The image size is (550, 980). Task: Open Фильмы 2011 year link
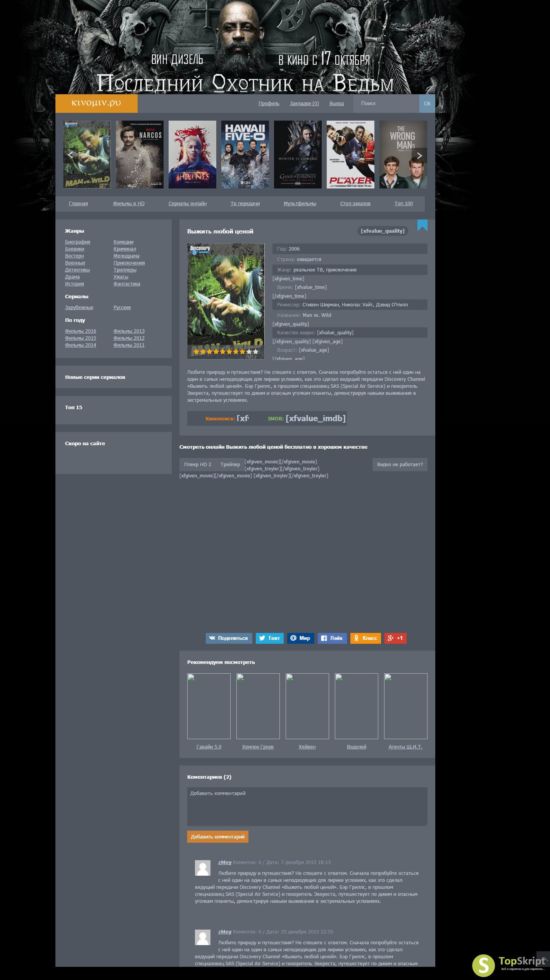coord(129,345)
